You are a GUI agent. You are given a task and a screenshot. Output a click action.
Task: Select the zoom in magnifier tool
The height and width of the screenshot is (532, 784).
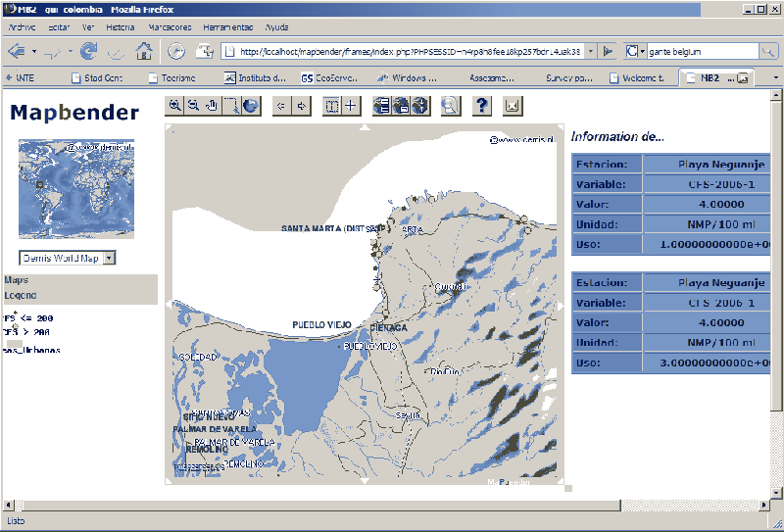(174, 106)
